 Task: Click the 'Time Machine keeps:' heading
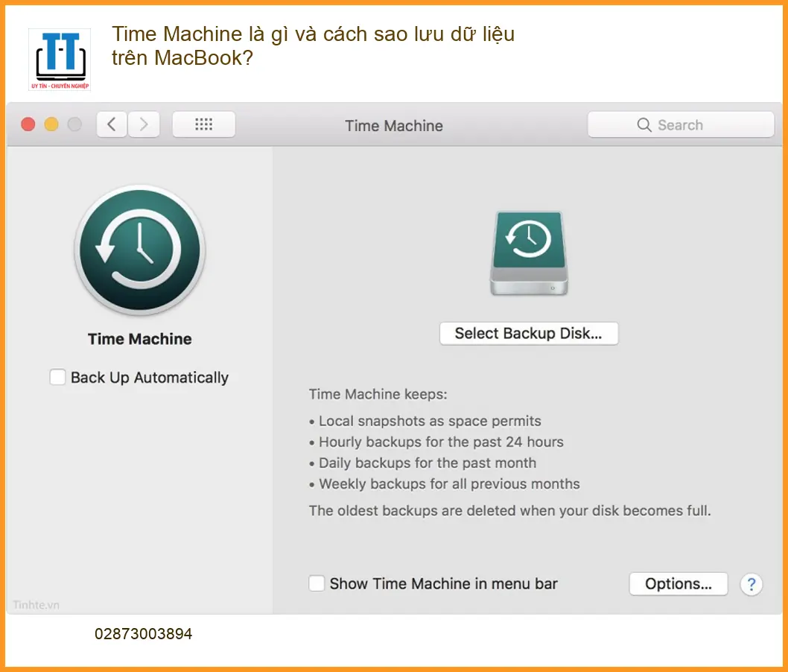(x=378, y=394)
